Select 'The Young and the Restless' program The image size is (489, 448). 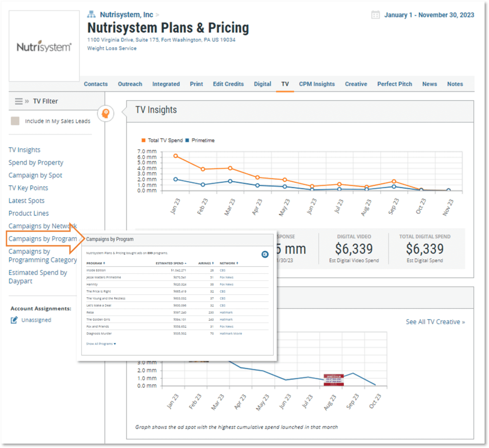coord(106,299)
